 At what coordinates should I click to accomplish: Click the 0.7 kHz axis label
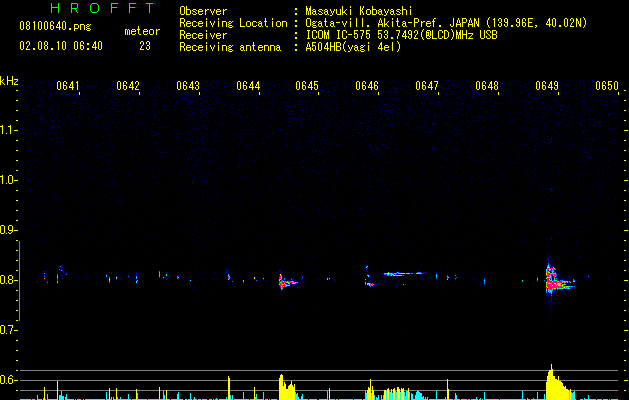click(x=8, y=330)
